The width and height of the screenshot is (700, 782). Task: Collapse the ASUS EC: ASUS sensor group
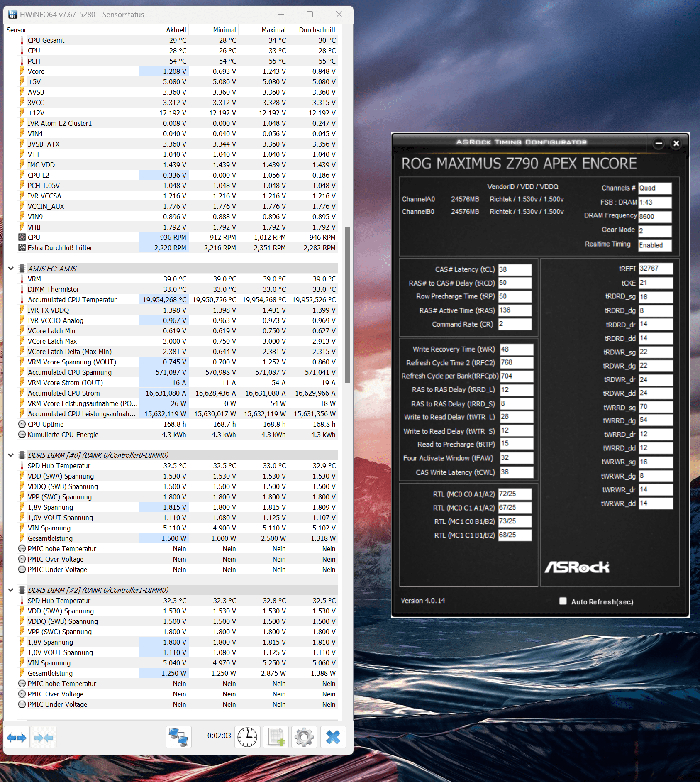11,269
